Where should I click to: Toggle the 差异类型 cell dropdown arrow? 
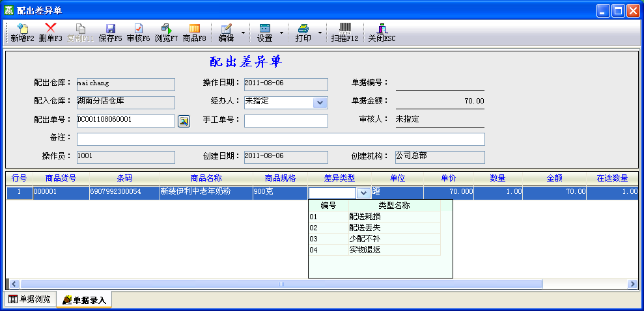[x=363, y=193]
